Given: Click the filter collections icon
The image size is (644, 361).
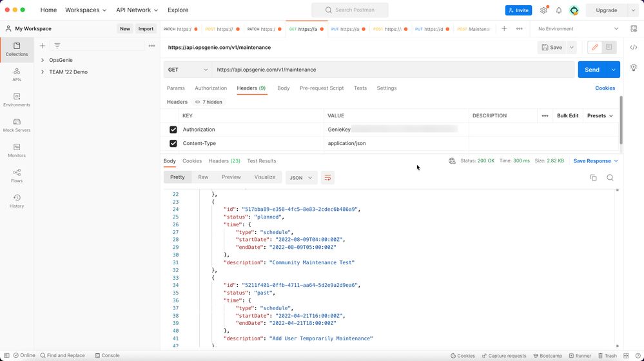Looking at the screenshot, I should (57, 46).
